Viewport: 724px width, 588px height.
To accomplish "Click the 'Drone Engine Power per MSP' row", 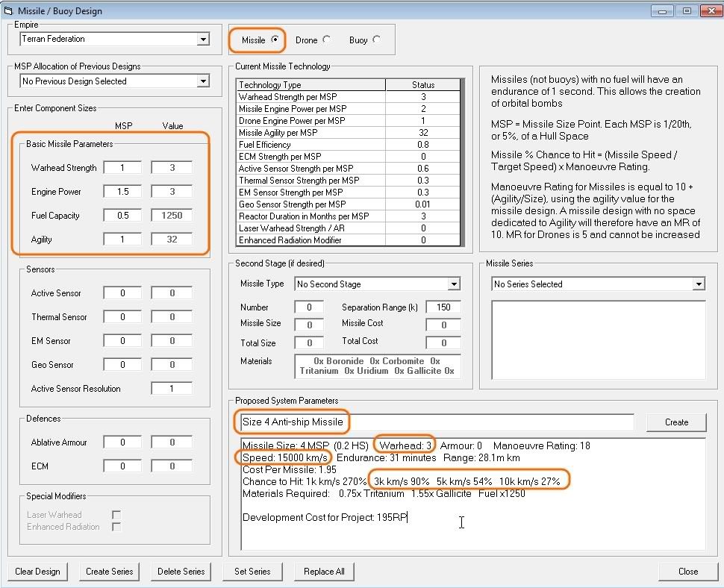I will (x=349, y=121).
